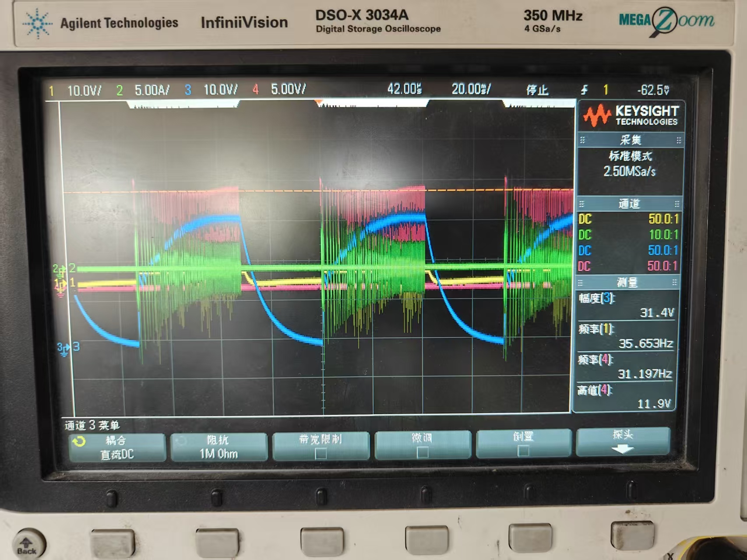Open the 测量 measurement panel header
This screenshot has width=747, height=560.
click(x=627, y=282)
